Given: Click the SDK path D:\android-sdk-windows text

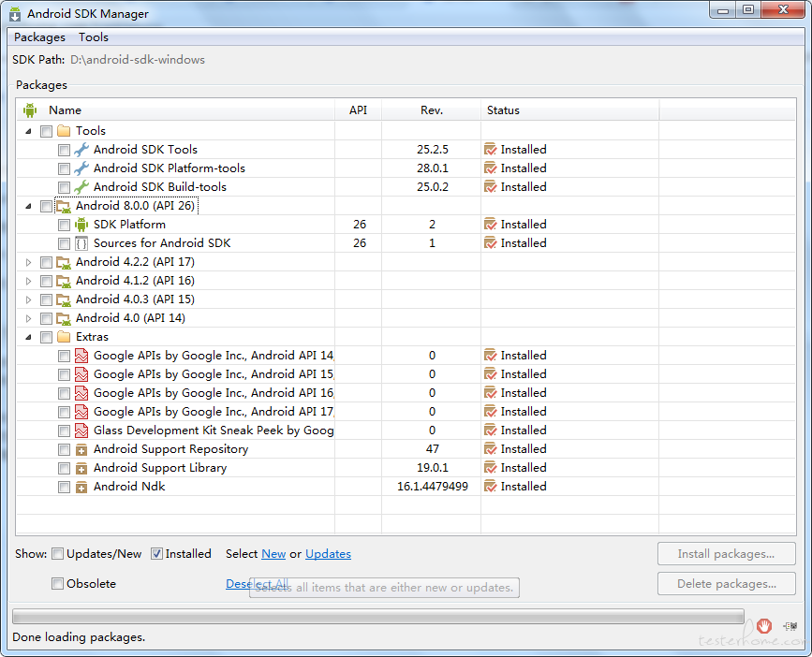Looking at the screenshot, I should (138, 60).
